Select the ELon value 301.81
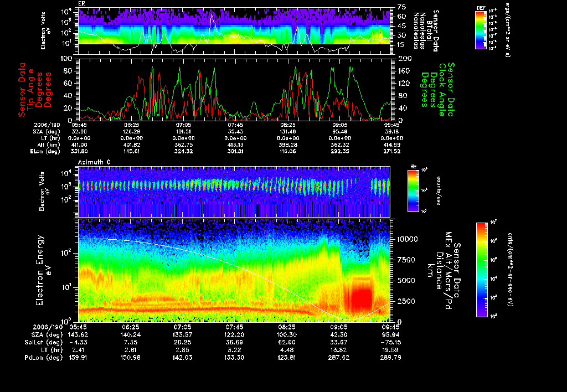567x392 pixels. point(235,152)
